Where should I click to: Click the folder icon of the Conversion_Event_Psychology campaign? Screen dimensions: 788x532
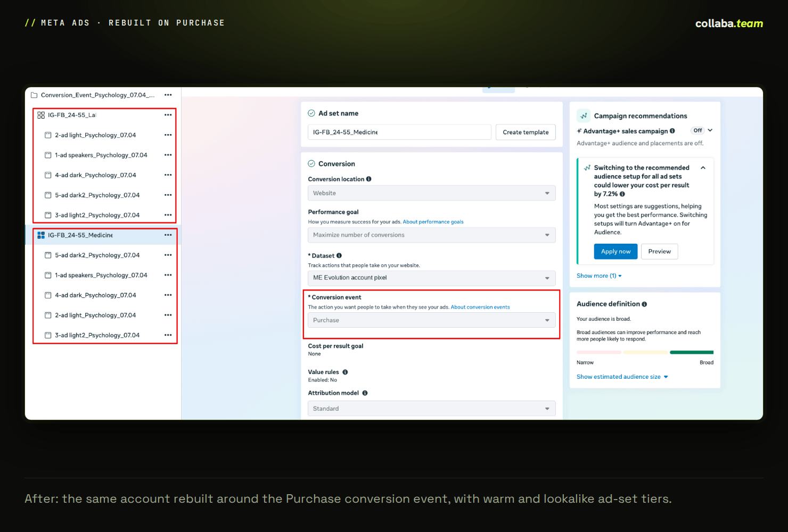pos(34,95)
